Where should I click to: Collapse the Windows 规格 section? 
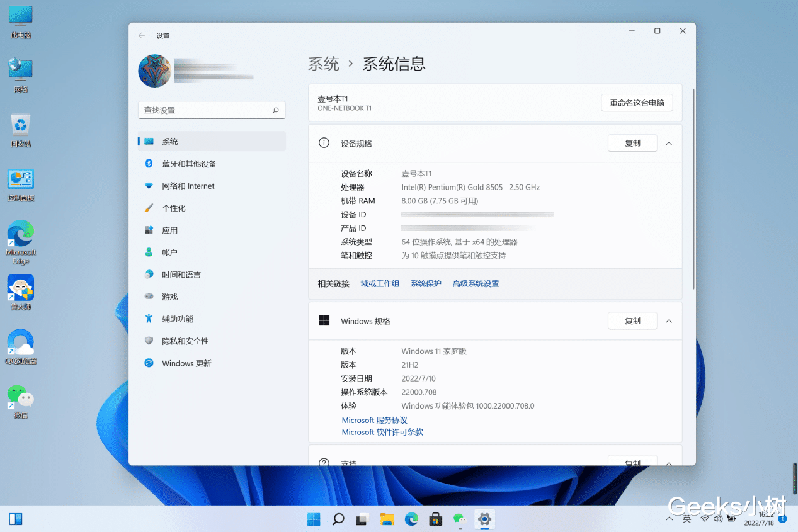point(669,320)
